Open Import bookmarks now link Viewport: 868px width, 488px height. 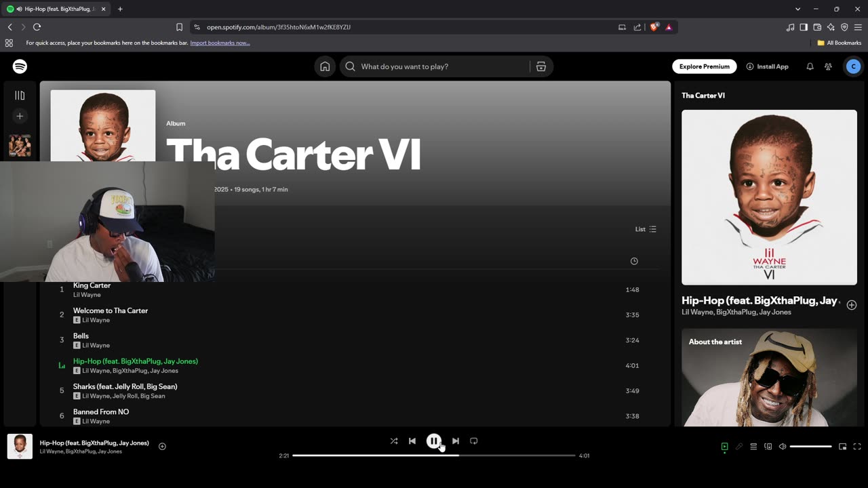[x=220, y=43]
